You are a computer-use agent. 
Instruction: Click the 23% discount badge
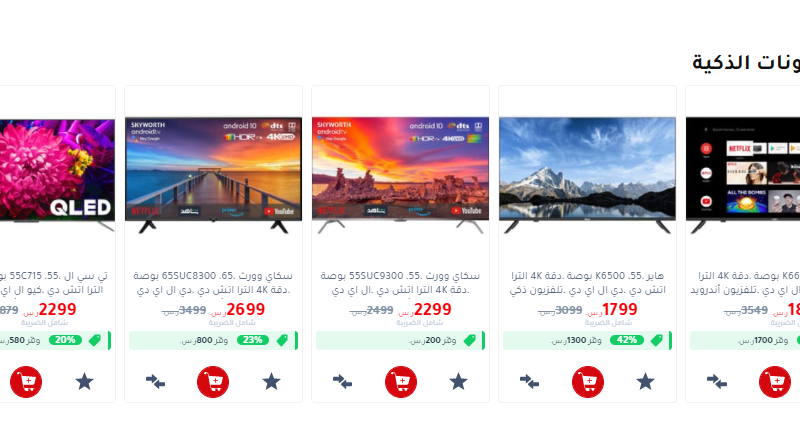[253, 340]
